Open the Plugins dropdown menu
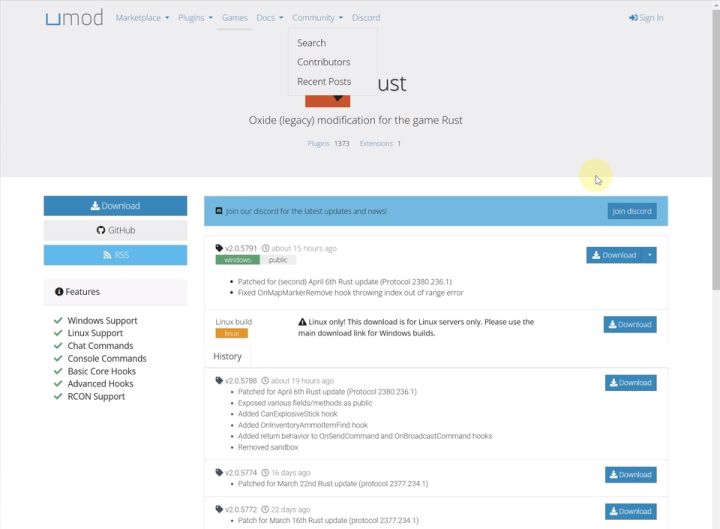Screen dimensions: 720x529 pos(196,18)
